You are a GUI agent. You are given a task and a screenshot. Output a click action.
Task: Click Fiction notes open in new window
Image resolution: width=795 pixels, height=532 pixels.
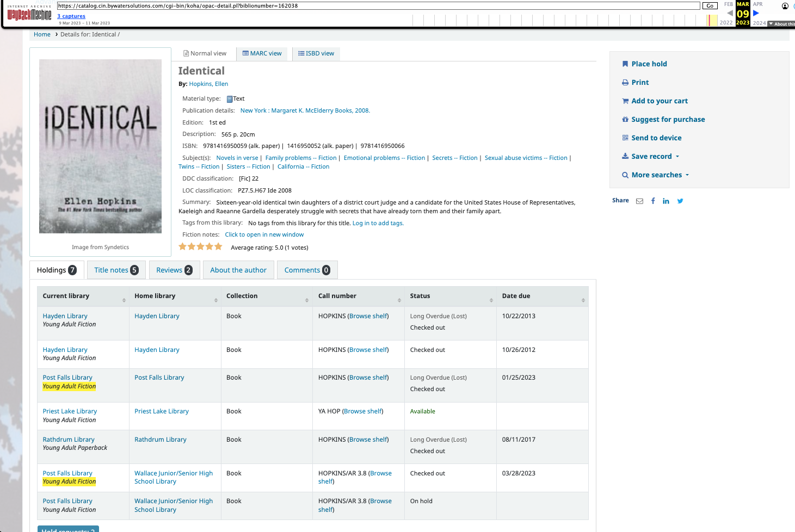pos(264,234)
